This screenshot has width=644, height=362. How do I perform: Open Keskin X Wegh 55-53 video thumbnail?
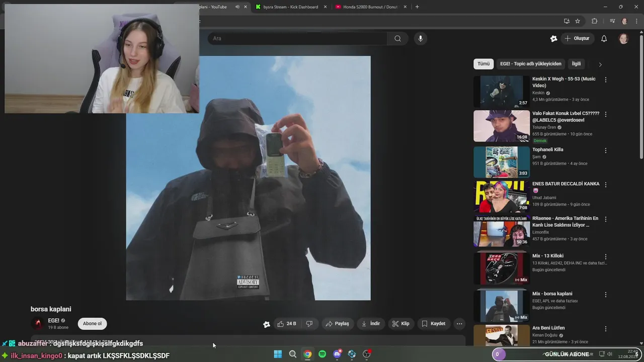coord(502,92)
